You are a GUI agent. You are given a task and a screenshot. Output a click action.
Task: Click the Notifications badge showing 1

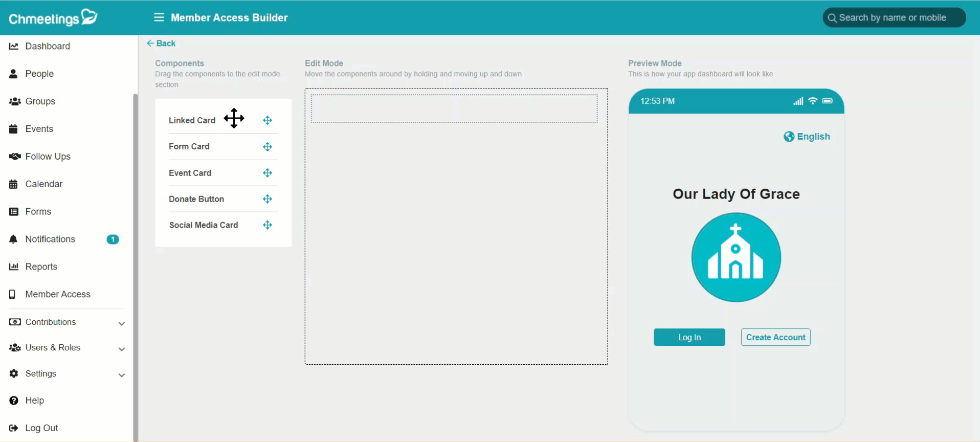(113, 239)
